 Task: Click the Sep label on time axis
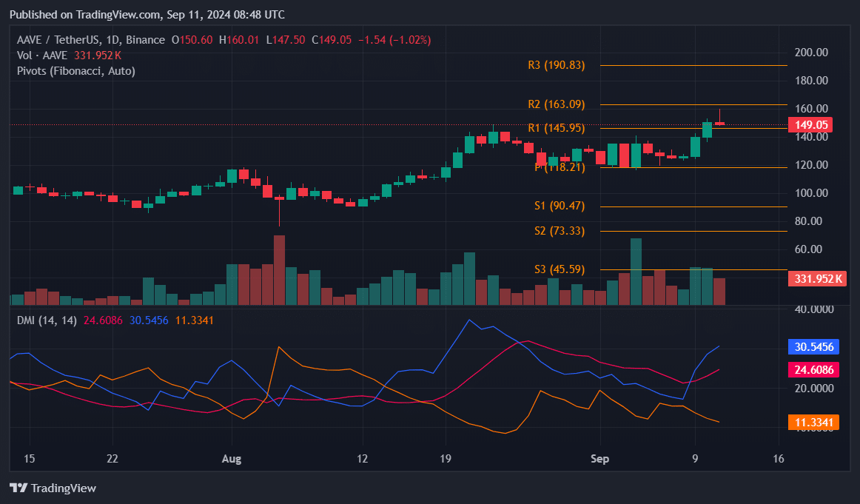600,458
